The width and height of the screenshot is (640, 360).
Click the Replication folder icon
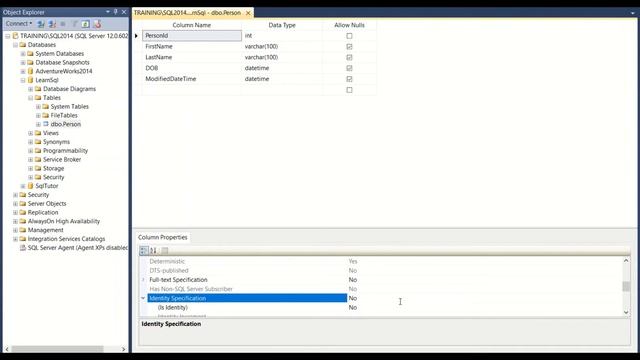click(x=23, y=213)
